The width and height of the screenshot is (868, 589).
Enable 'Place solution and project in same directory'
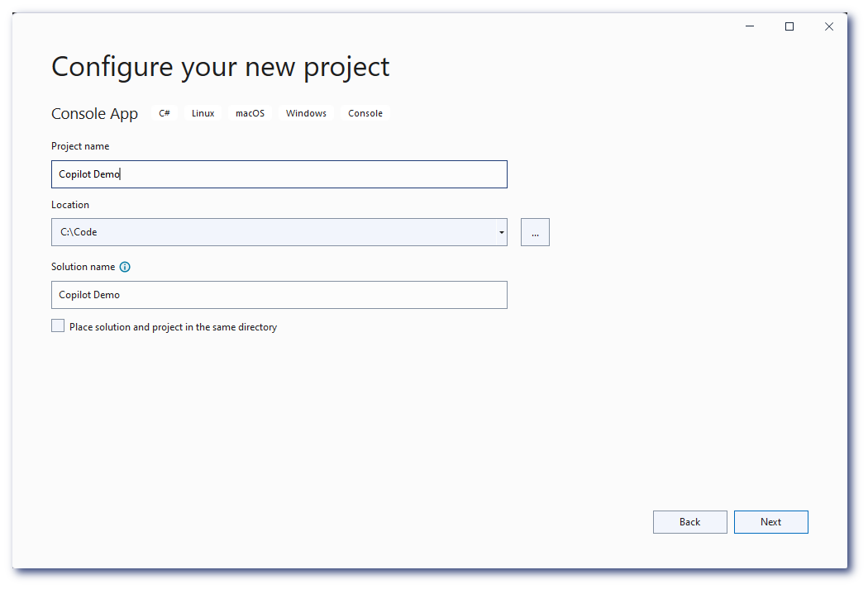58,325
